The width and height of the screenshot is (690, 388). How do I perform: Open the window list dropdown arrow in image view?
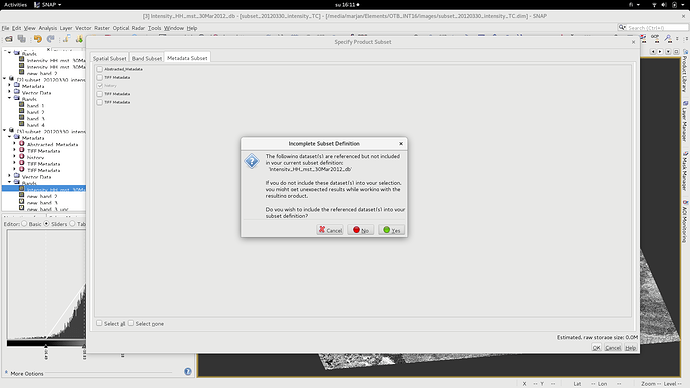(x=668, y=51)
